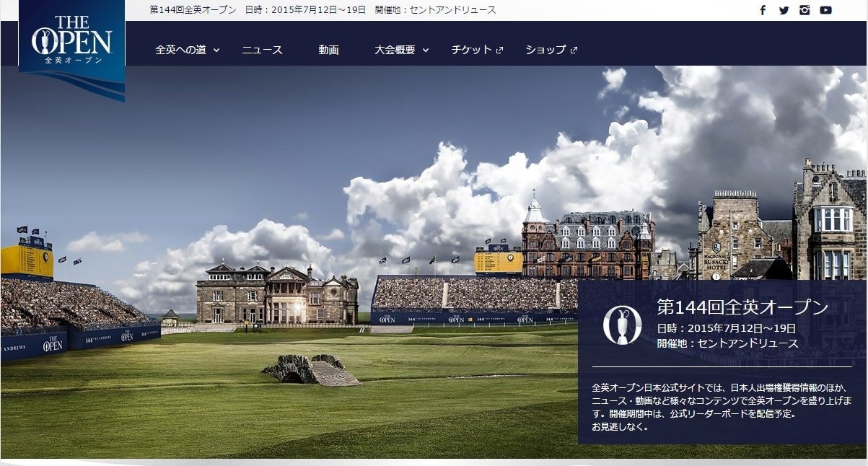Click external-link icon beside チケット
This screenshot has height=466, width=868.
coord(499,50)
